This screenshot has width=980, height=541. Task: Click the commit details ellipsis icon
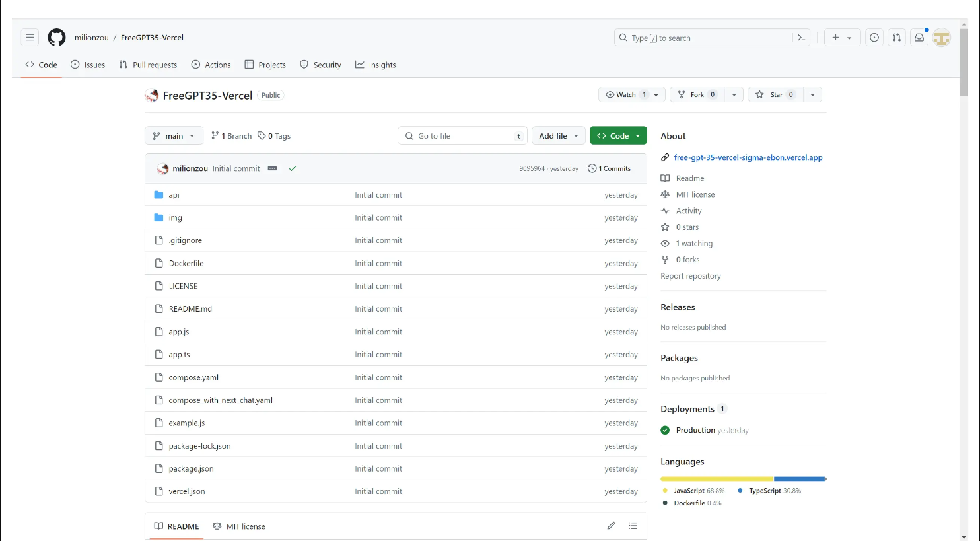click(272, 168)
